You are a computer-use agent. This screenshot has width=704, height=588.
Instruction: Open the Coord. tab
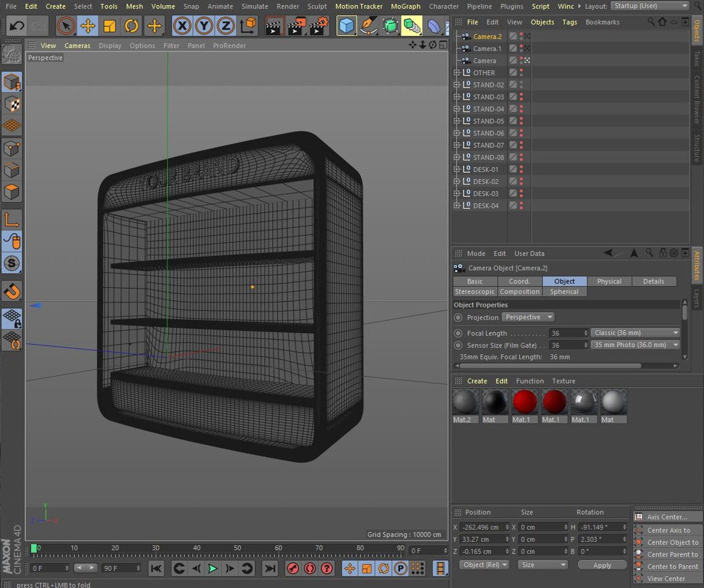[x=519, y=281]
